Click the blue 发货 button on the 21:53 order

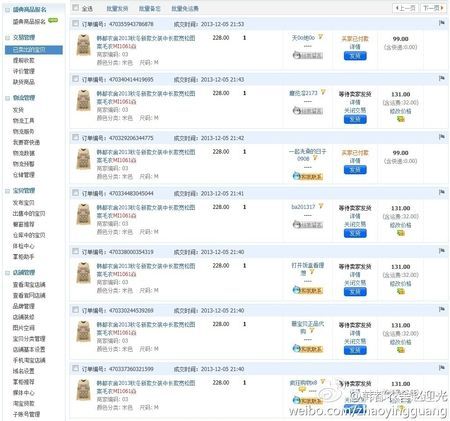coord(355,56)
